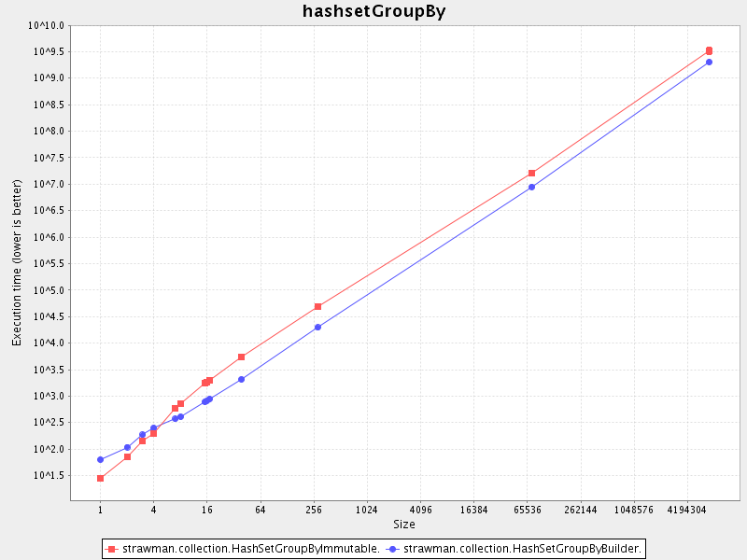
Task: Click the 10^3.5 y-axis tick label
Action: tap(49, 370)
